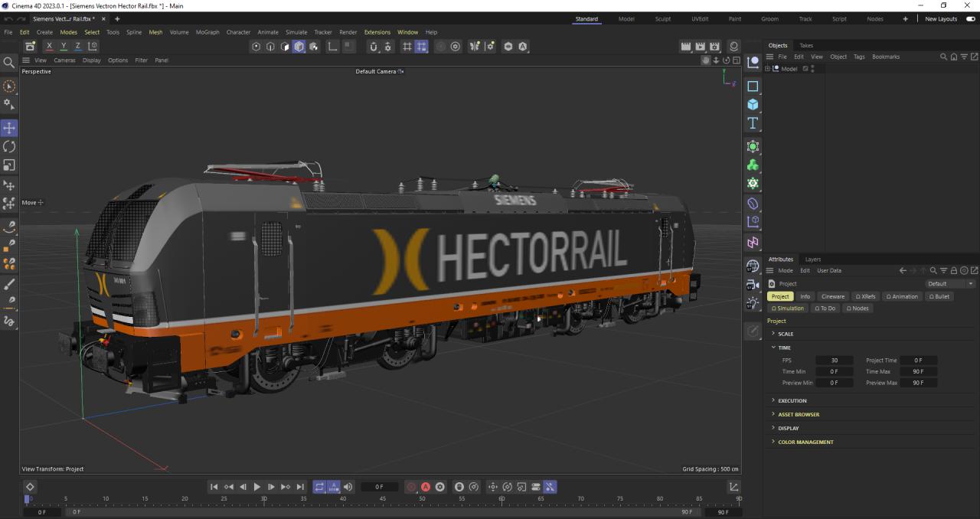The width and height of the screenshot is (980, 519).
Task: Select the Scale tool in left toolbar
Action: [x=9, y=165]
